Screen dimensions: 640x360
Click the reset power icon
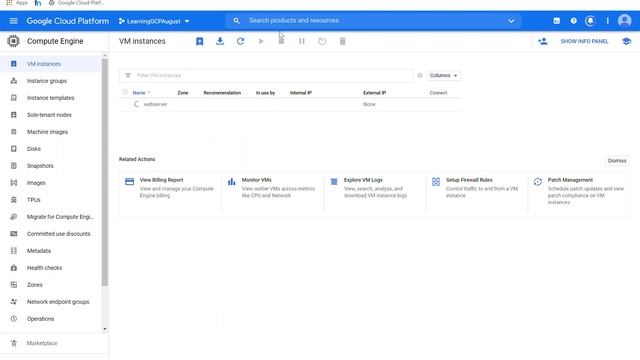322,41
